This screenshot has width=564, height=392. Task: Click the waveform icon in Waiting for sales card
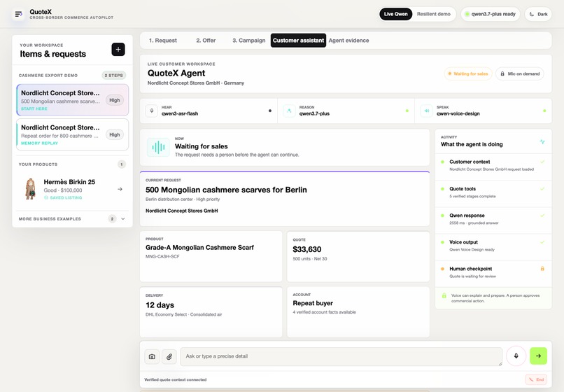158,147
